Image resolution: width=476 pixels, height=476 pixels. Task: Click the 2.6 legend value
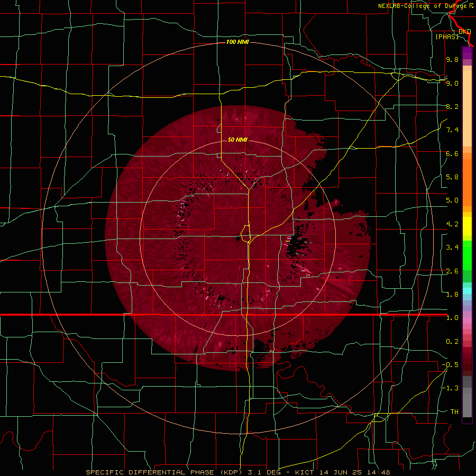pos(452,271)
